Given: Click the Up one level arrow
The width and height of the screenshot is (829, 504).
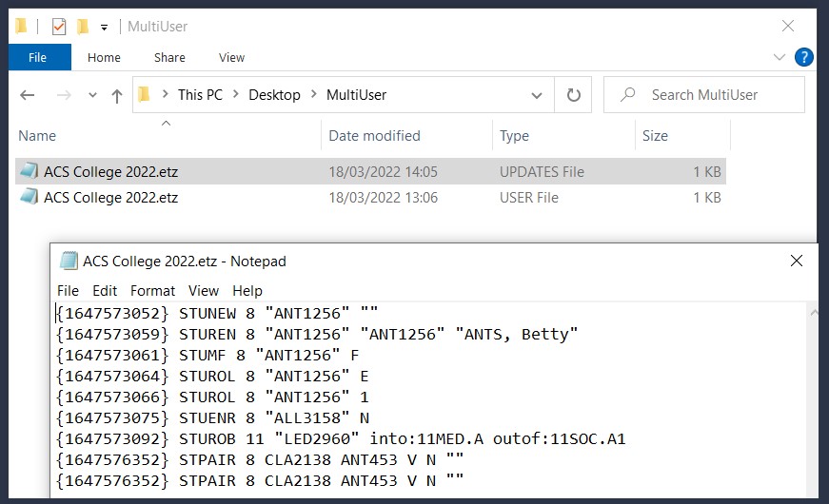Looking at the screenshot, I should (x=117, y=96).
